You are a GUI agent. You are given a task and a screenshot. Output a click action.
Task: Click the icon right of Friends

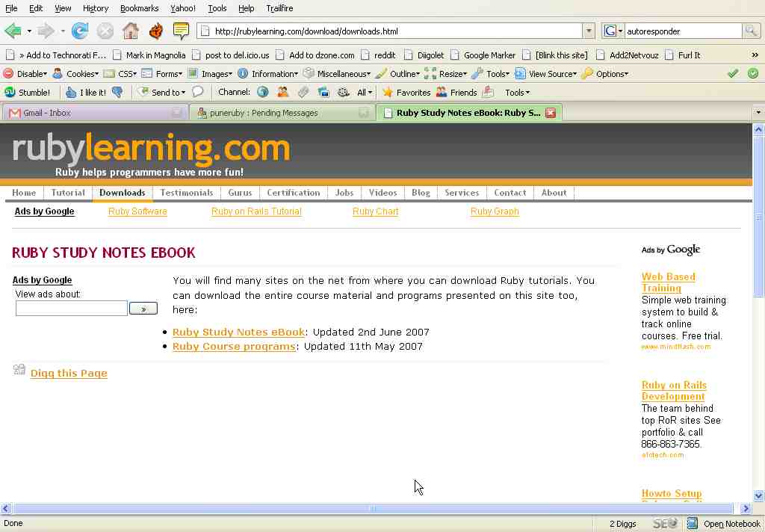point(488,92)
